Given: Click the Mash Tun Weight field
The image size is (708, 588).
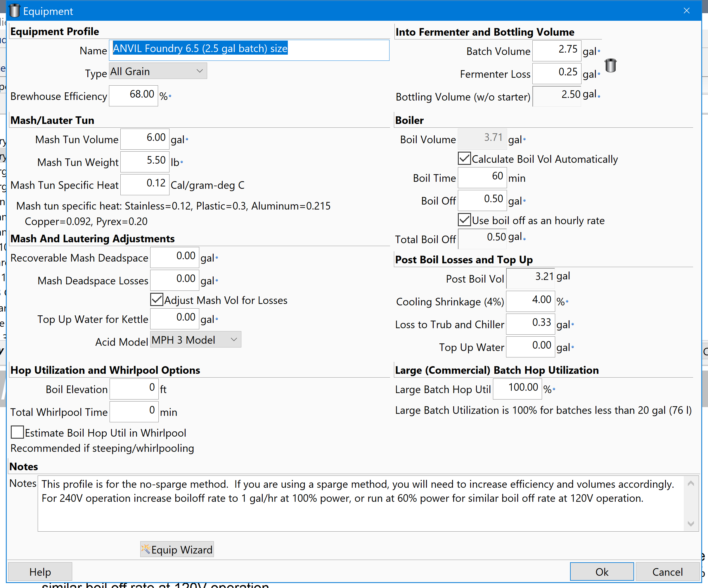Looking at the screenshot, I should tap(145, 162).
